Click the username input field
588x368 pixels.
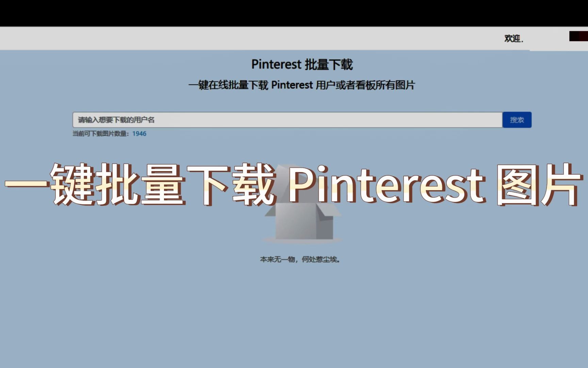[288, 120]
